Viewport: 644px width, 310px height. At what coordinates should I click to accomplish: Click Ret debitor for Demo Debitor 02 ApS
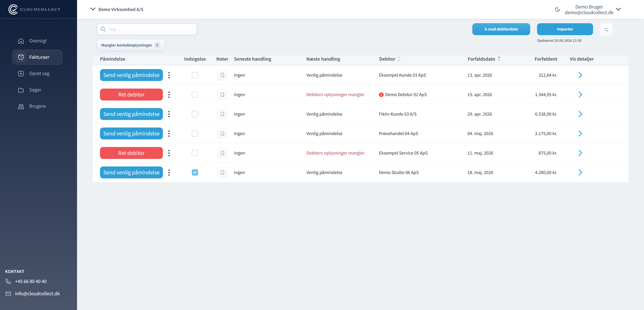[131, 95]
